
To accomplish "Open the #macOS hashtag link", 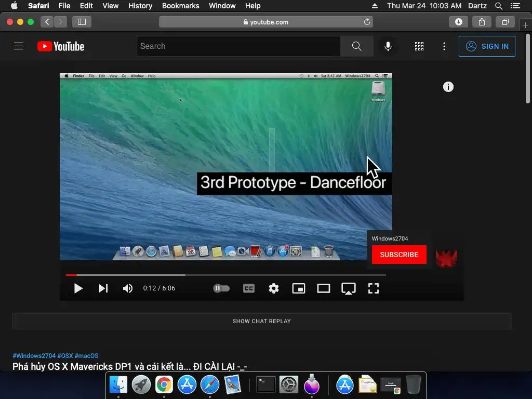I will click(87, 355).
